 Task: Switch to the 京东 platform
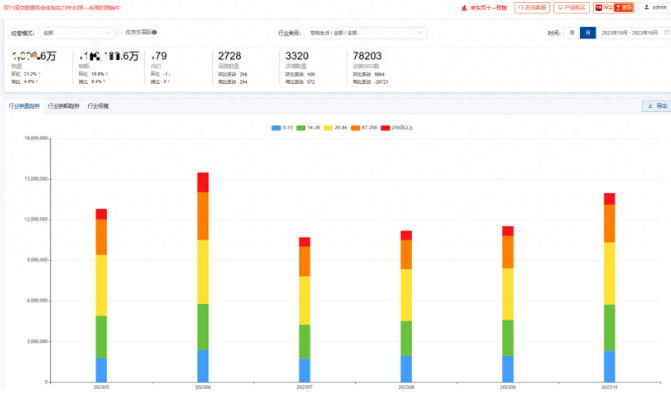tap(624, 8)
